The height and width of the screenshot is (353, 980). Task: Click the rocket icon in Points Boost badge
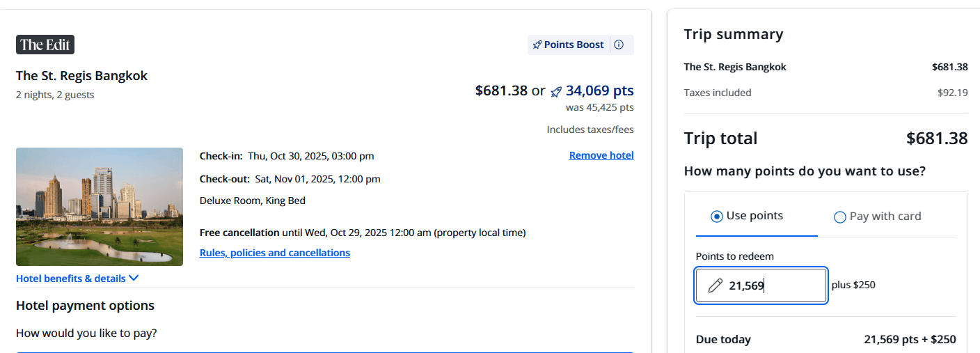[537, 45]
